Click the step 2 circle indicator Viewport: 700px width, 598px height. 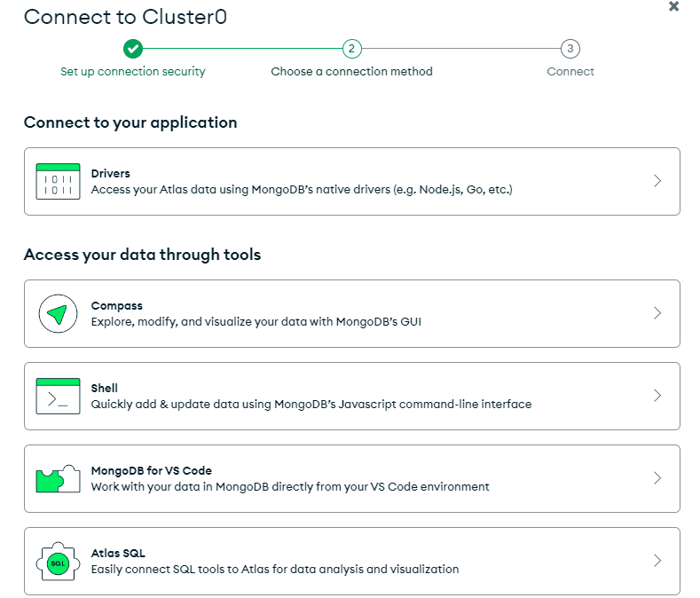click(x=351, y=49)
